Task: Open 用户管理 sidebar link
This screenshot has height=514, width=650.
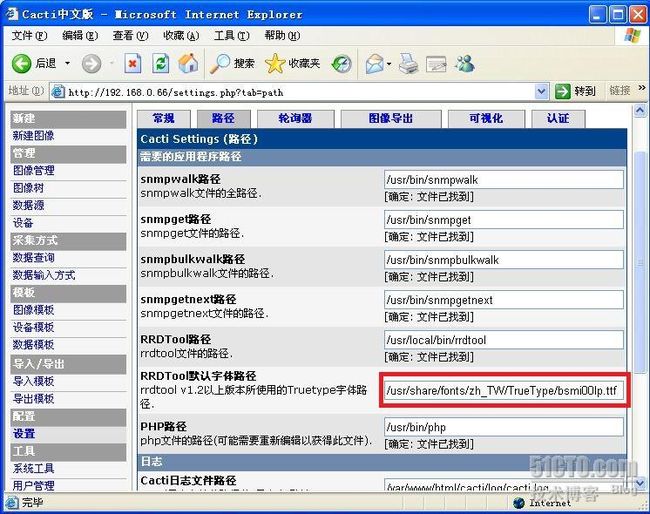Action: 34,485
